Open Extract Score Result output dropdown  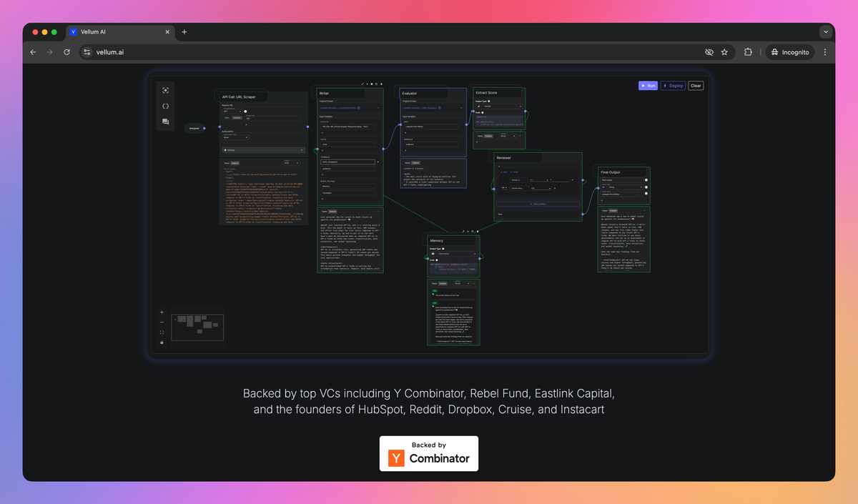[508, 136]
